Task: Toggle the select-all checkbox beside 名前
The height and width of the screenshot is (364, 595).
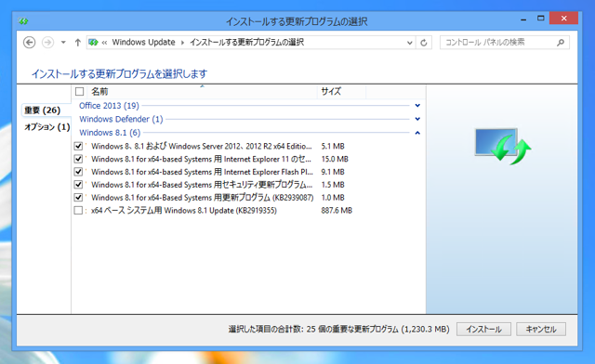Action: point(79,91)
